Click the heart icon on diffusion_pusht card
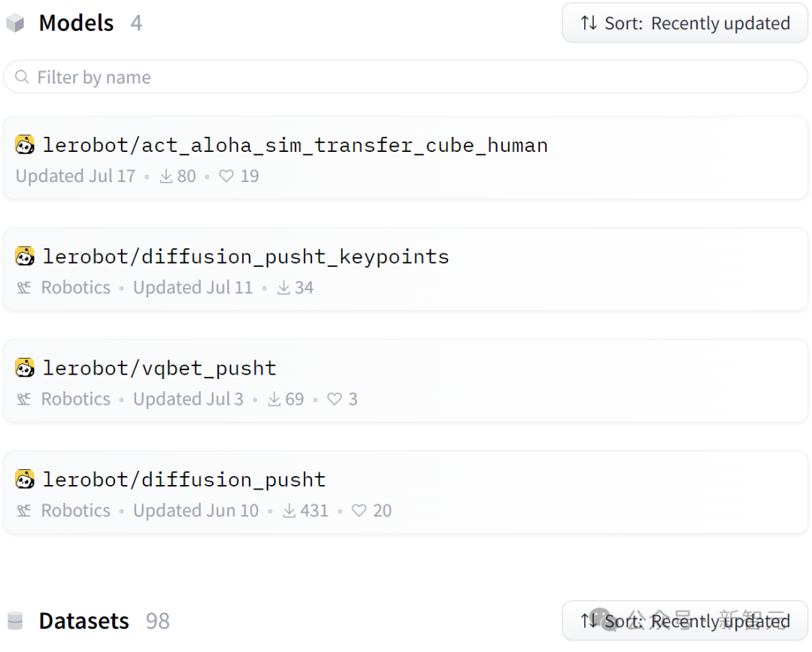The height and width of the screenshot is (652, 812). point(359,511)
